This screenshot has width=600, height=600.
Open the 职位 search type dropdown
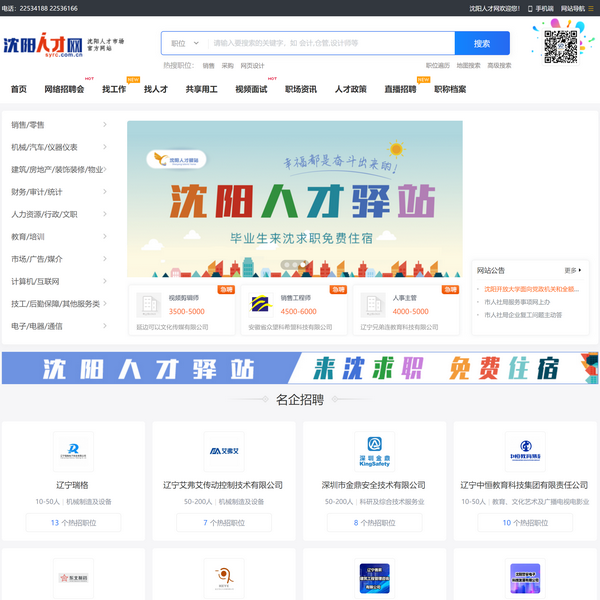pos(185,43)
